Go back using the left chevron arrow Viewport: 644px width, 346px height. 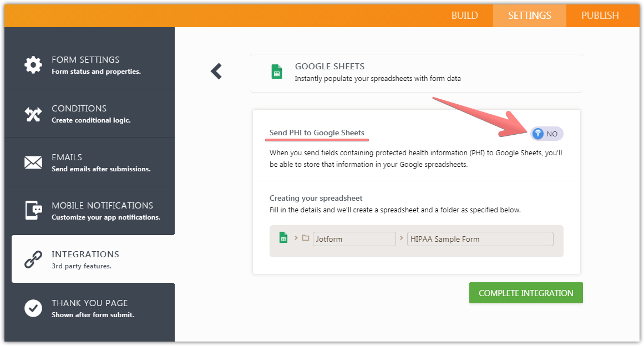tap(216, 71)
